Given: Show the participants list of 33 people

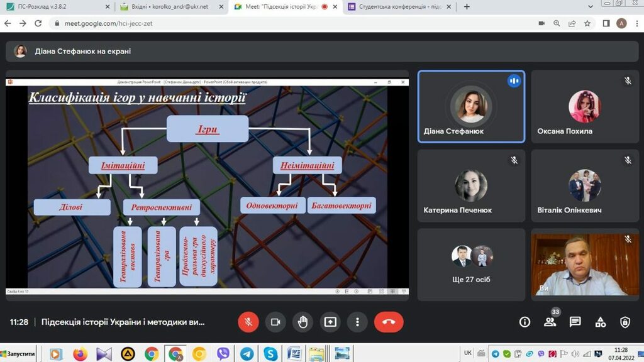Looking at the screenshot, I should click(x=550, y=322).
